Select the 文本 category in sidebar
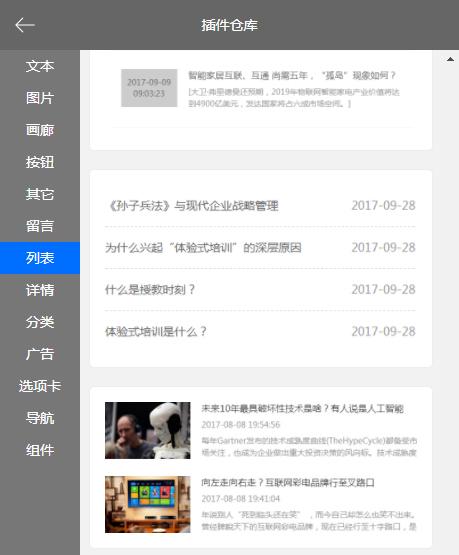The height and width of the screenshot is (555, 459). click(x=40, y=66)
